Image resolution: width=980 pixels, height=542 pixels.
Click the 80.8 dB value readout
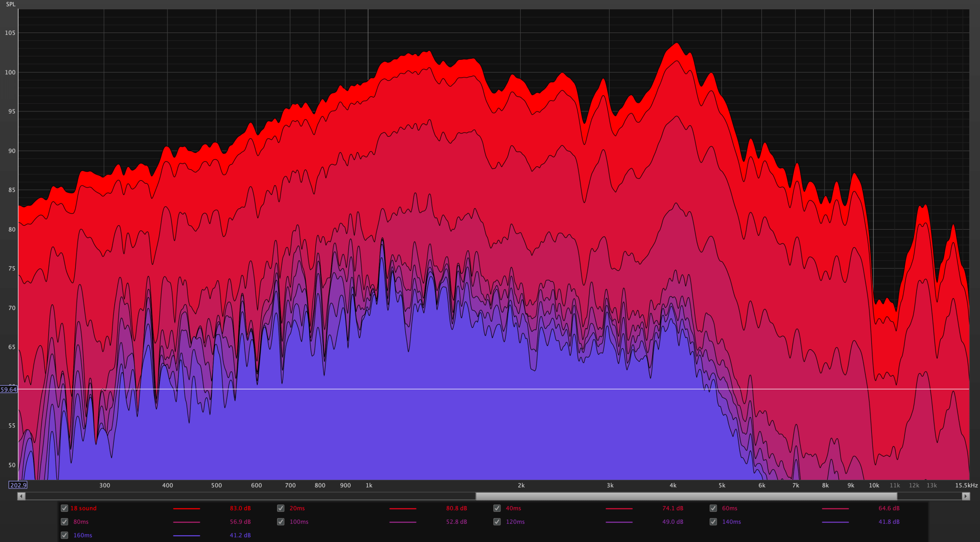[x=457, y=508]
